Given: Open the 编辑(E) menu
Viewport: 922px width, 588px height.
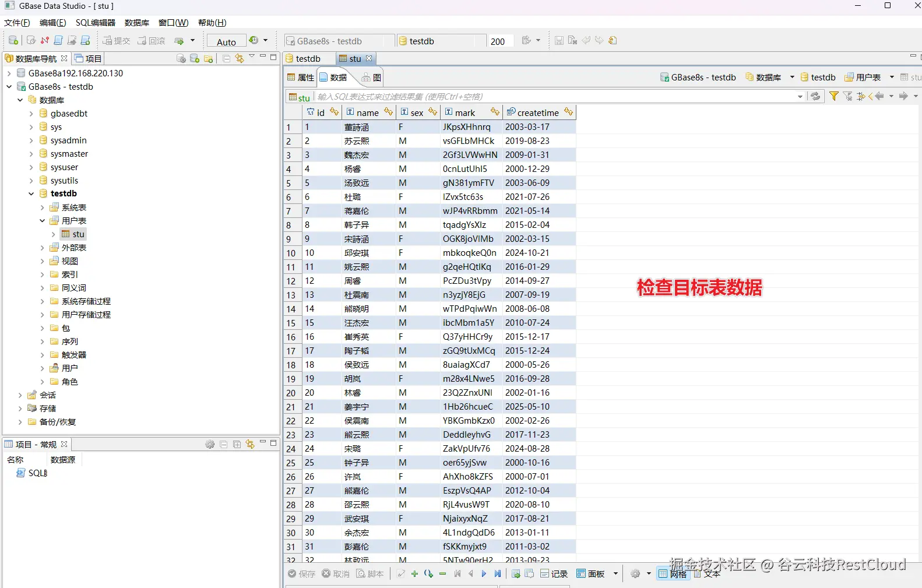Looking at the screenshot, I should (52, 23).
